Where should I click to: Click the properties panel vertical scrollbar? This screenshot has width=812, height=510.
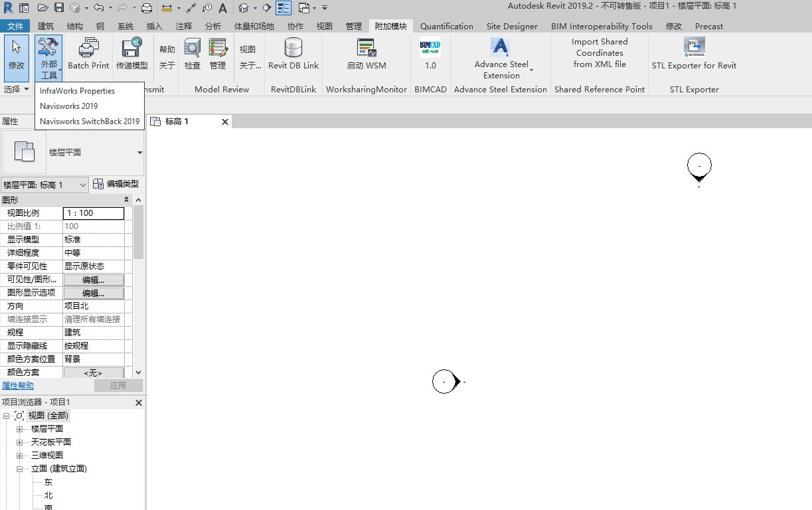138,232
